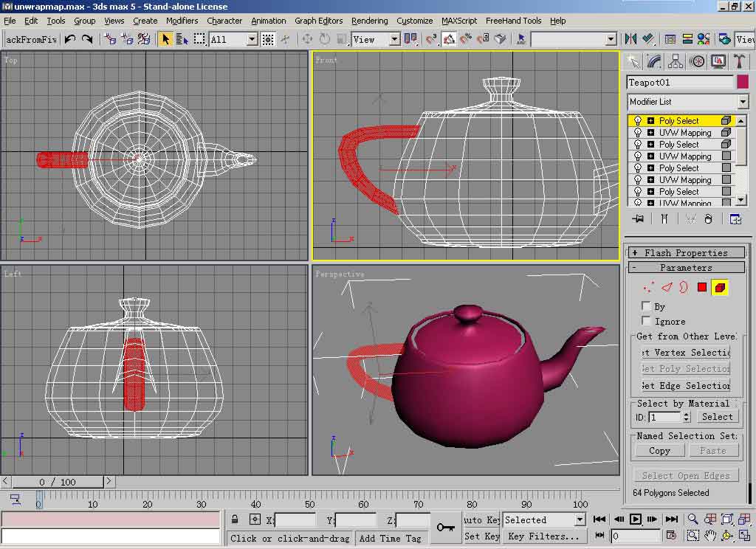Open the Graph Editors menu
Viewport: 756px width, 549px height.
click(x=318, y=21)
